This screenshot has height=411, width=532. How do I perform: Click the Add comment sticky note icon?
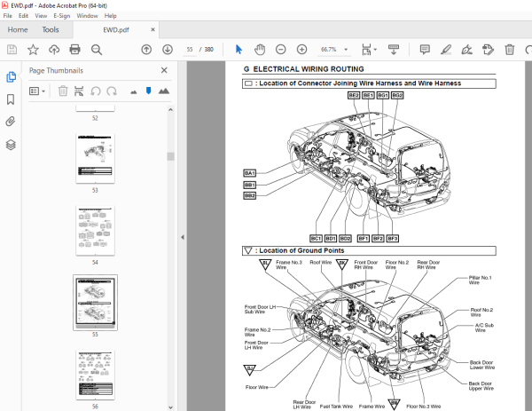425,50
